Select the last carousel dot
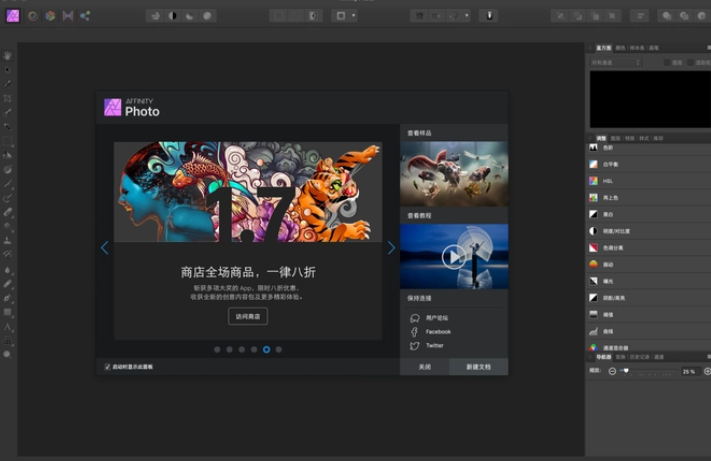 (279, 349)
